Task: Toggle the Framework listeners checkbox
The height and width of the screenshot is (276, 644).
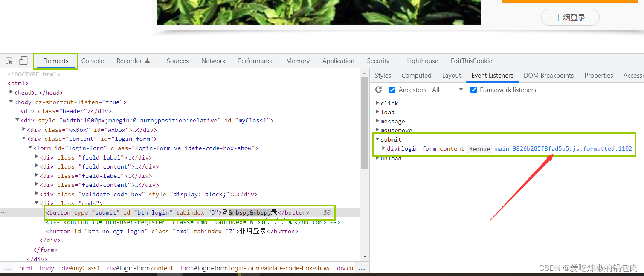Action: pyautogui.click(x=473, y=90)
